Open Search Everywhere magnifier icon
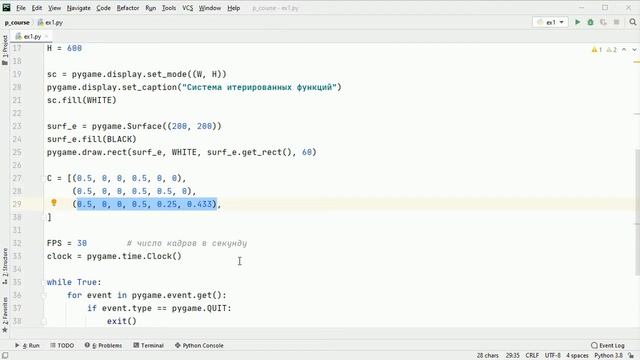This screenshot has width=640, height=360. pyautogui.click(x=633, y=22)
